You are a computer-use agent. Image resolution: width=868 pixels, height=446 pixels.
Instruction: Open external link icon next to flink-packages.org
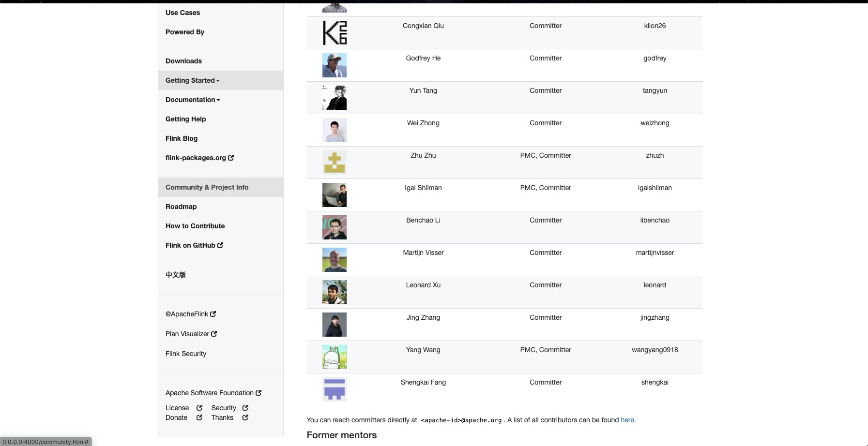(231, 158)
